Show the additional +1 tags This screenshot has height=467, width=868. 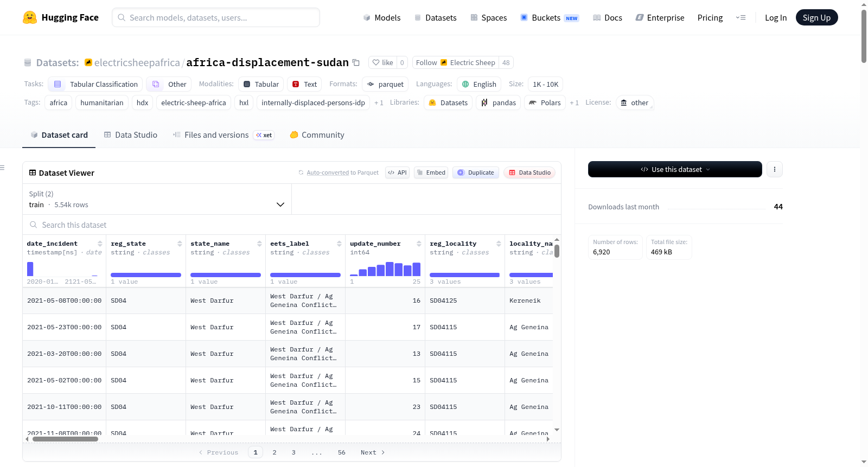pyautogui.click(x=379, y=103)
